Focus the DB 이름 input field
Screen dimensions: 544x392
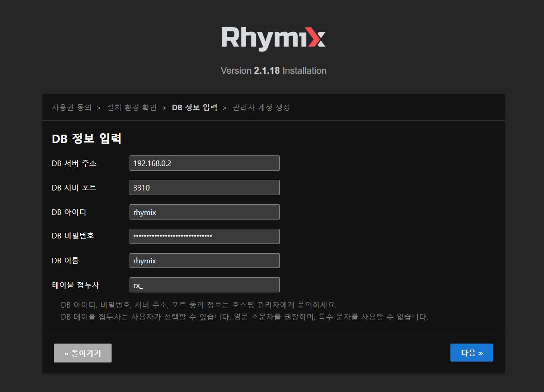click(x=204, y=261)
